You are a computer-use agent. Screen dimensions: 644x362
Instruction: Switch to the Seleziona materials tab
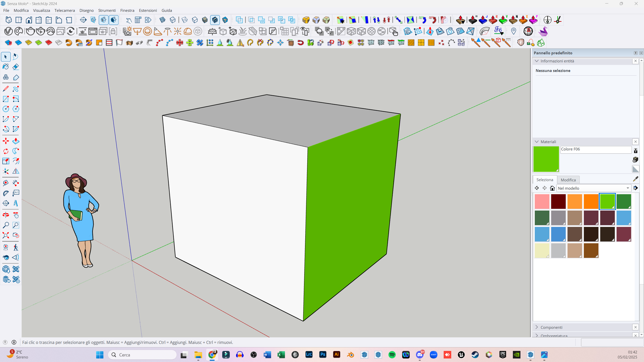(545, 180)
